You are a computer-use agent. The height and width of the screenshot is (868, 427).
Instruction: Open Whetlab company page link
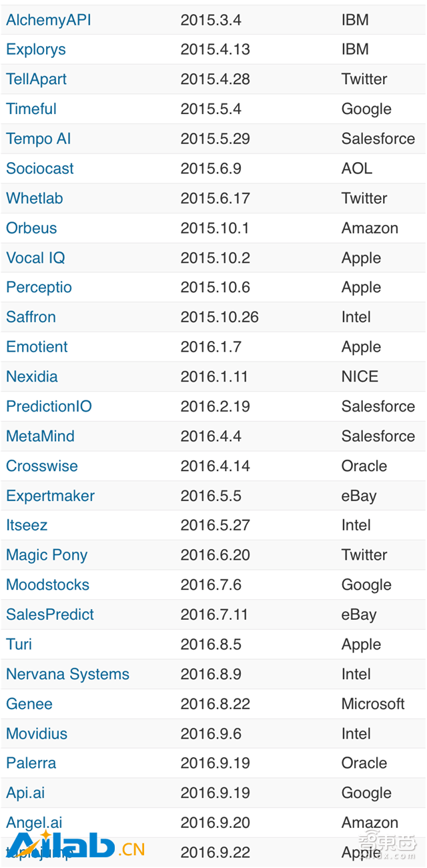coord(33,198)
